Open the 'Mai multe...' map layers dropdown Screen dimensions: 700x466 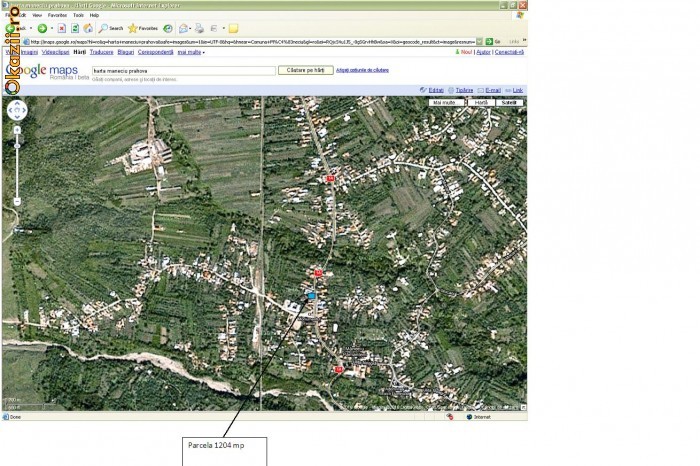click(x=446, y=103)
